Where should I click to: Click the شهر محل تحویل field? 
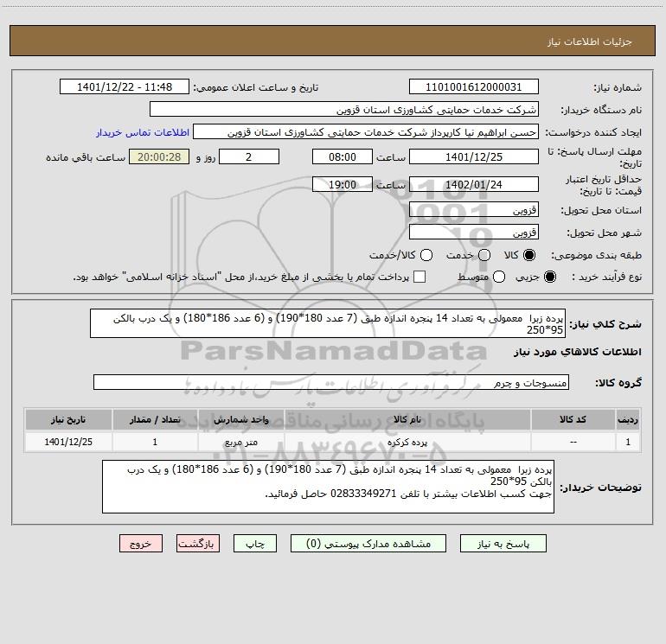pos(474,233)
